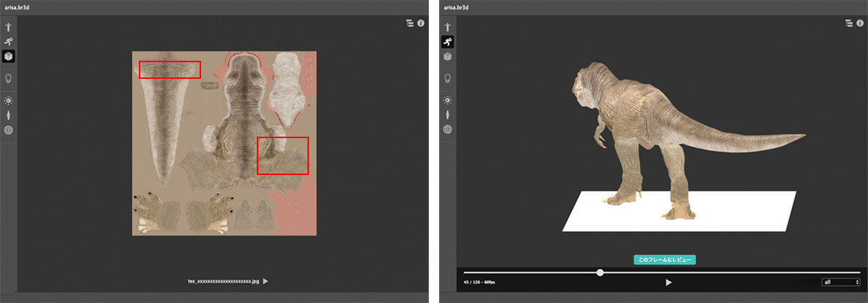The image size is (868, 303).
Task: Click the active texture cube icon in left viewer
Action: 9,56
